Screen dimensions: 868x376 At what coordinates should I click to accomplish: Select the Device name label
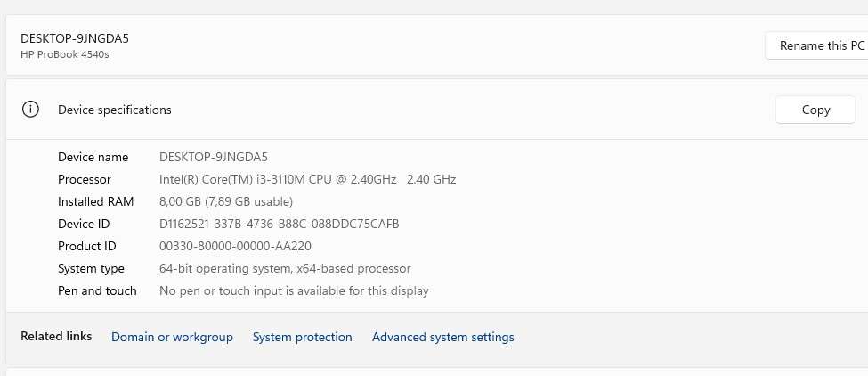coord(93,157)
